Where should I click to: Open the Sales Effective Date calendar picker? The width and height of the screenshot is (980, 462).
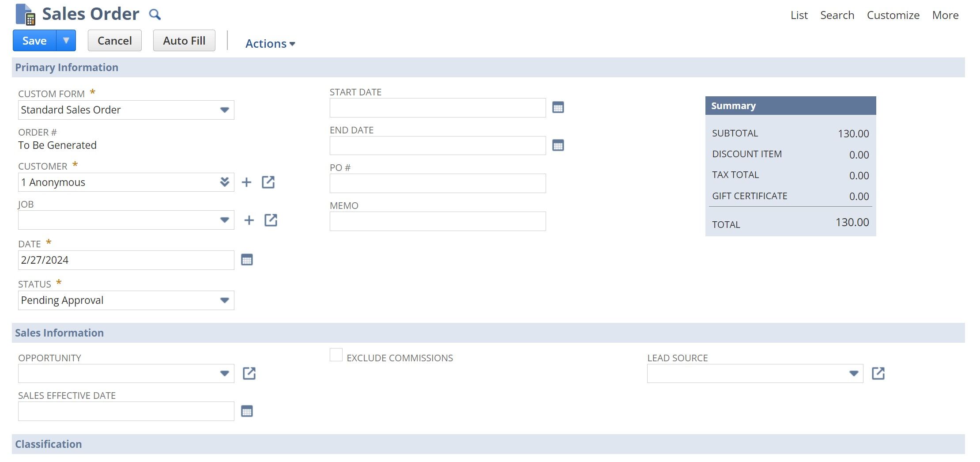point(247,411)
